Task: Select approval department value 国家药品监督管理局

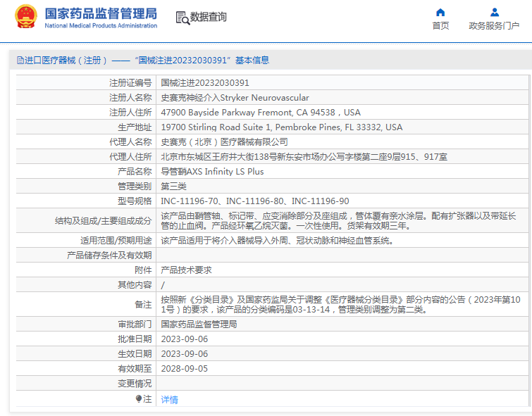Action: pos(199,324)
